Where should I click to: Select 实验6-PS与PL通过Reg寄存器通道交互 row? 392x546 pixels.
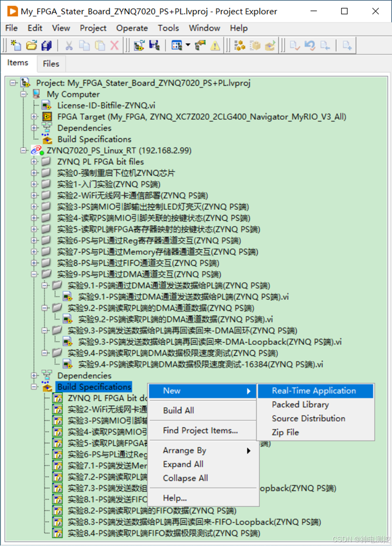point(149,240)
